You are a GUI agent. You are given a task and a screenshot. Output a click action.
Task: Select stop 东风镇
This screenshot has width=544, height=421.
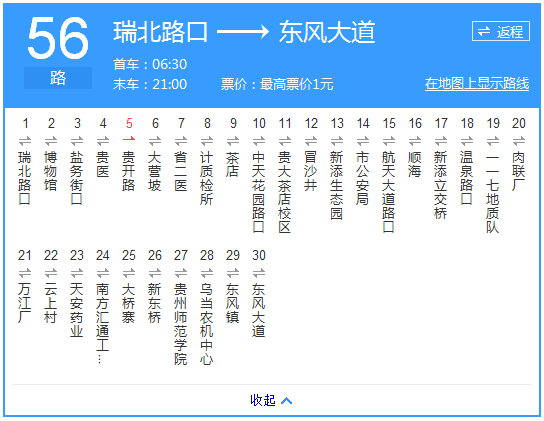pos(233,303)
